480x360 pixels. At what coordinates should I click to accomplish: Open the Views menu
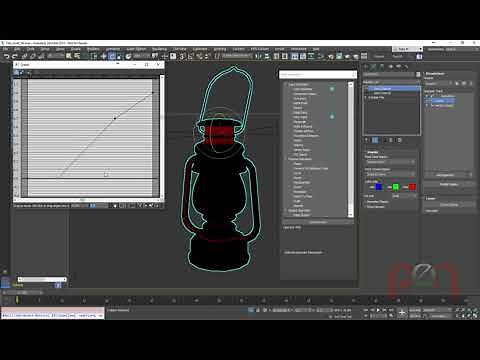point(60,49)
